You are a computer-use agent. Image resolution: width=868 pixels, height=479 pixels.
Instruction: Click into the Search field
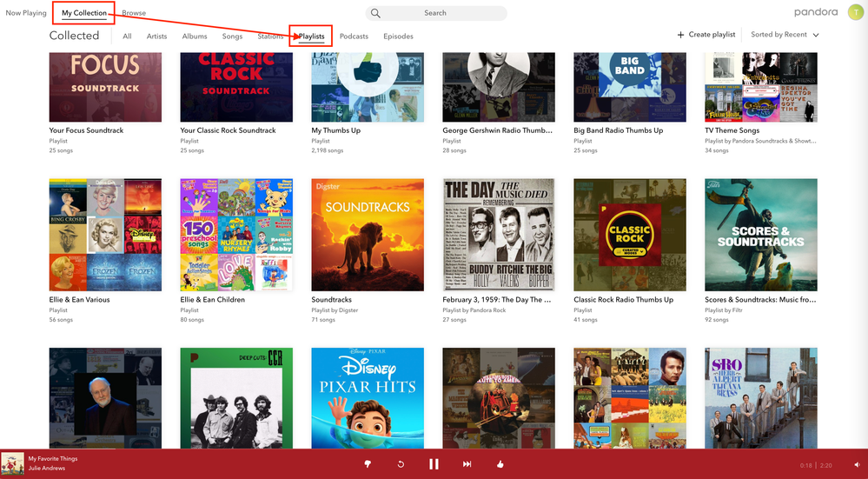435,13
